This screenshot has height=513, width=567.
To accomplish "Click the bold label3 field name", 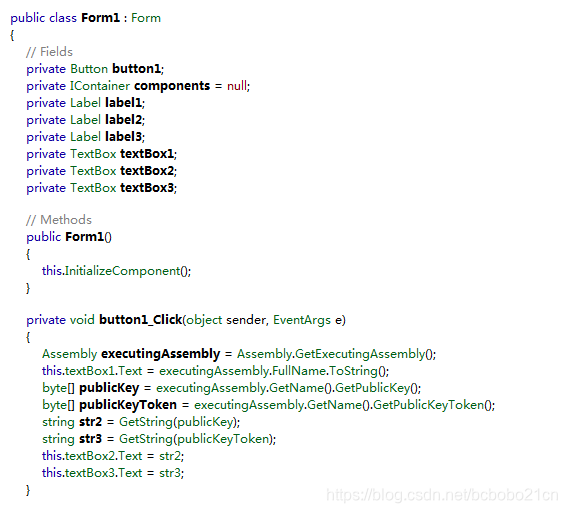I will click(123, 137).
